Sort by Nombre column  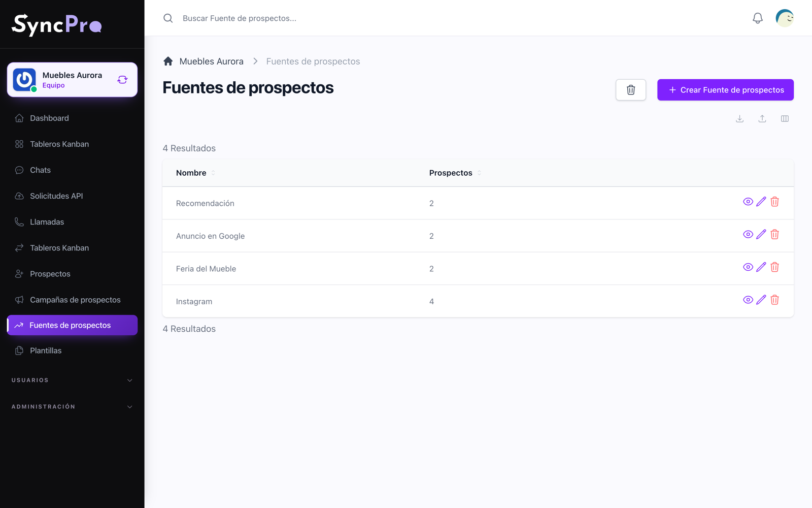(196, 173)
